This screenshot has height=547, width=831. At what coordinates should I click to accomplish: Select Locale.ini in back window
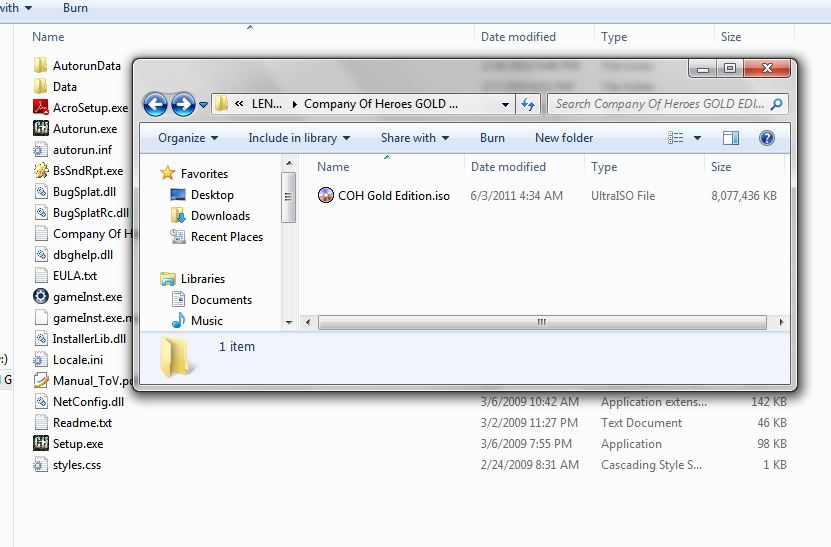click(x=68, y=360)
